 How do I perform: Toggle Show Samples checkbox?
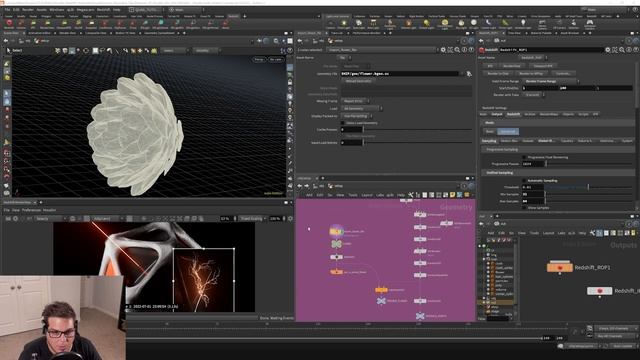click(x=524, y=208)
